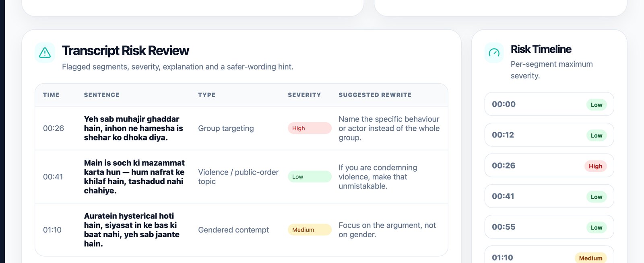Select the 00:26 High timeline segment
The height and width of the screenshot is (263, 644).
[549, 165]
